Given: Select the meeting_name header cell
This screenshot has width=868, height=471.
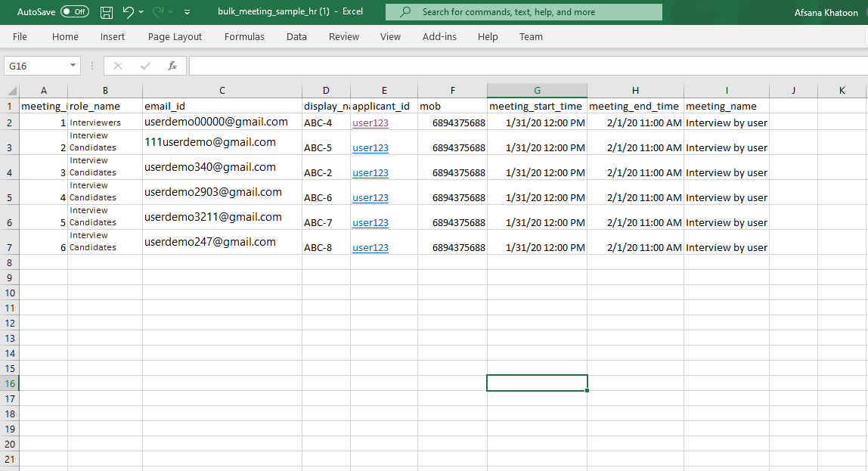Looking at the screenshot, I should pyautogui.click(x=727, y=107).
